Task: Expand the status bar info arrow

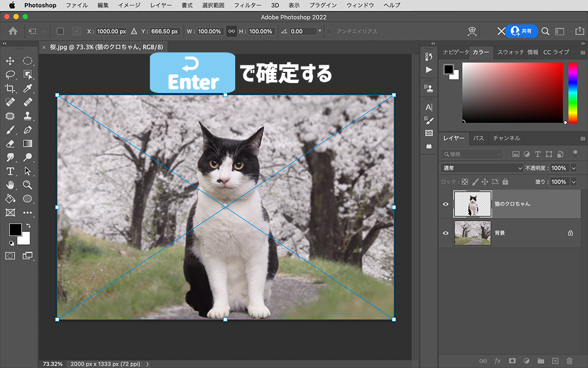Action: tap(148, 364)
